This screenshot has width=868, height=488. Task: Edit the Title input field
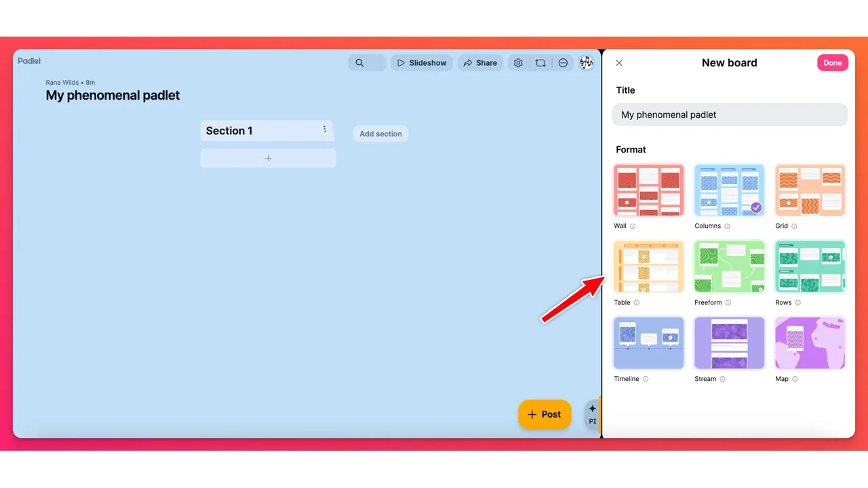coord(730,115)
